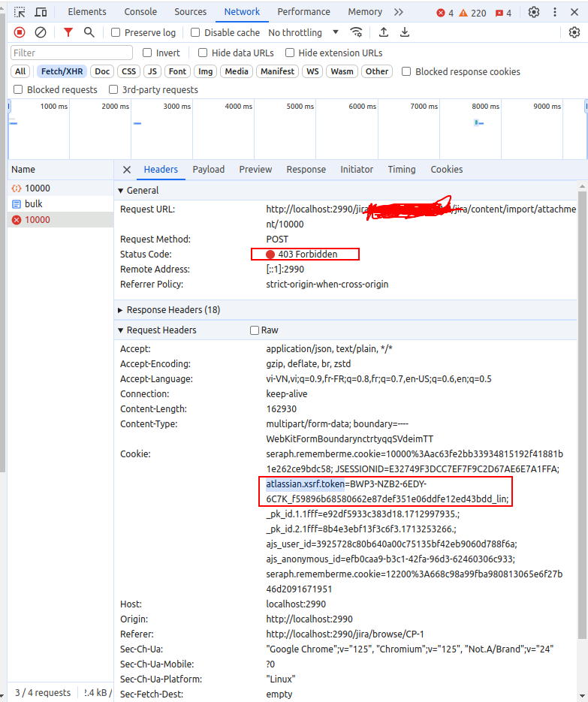
Task: Show more DevTools tabs chevron
Action: 399,12
